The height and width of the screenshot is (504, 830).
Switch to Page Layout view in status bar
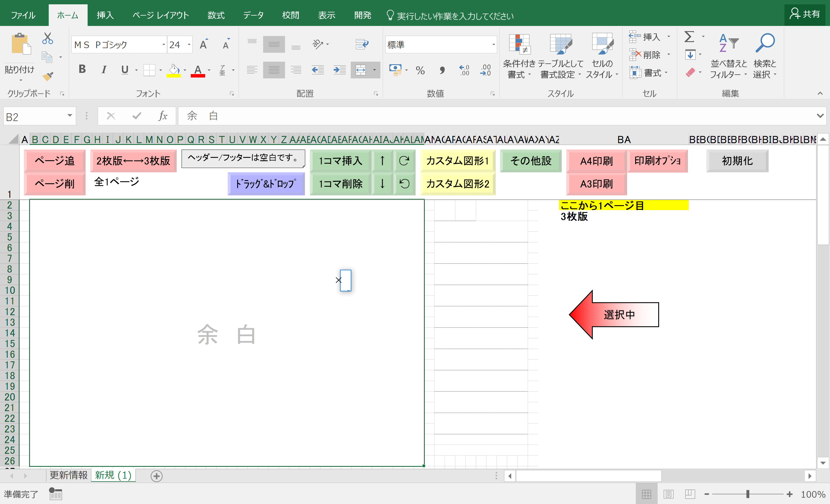668,494
